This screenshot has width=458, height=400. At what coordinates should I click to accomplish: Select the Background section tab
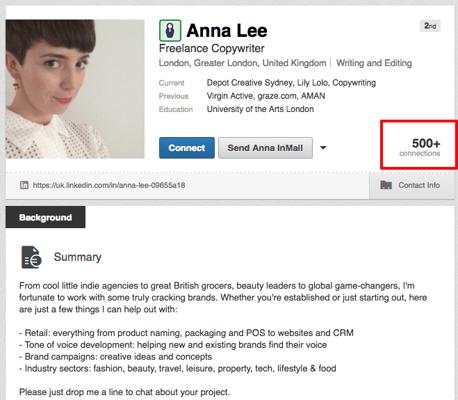coord(45,217)
